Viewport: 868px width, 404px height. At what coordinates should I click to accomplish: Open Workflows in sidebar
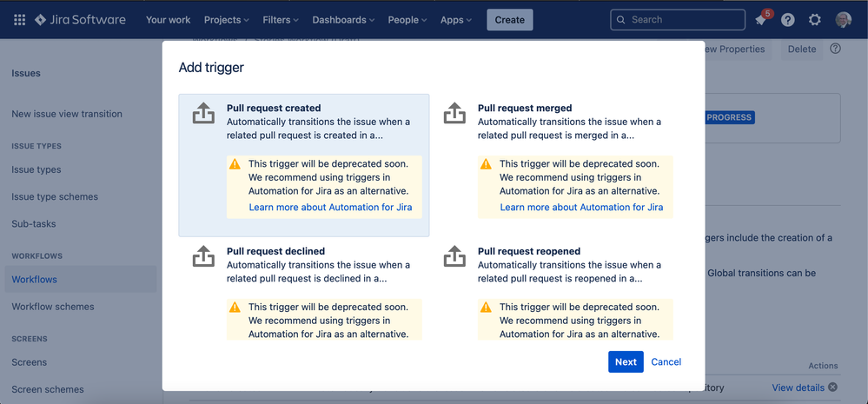click(x=80, y=280)
